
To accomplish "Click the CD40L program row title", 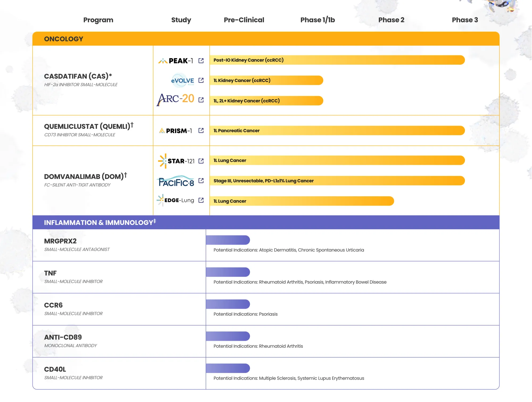I will (55, 370).
